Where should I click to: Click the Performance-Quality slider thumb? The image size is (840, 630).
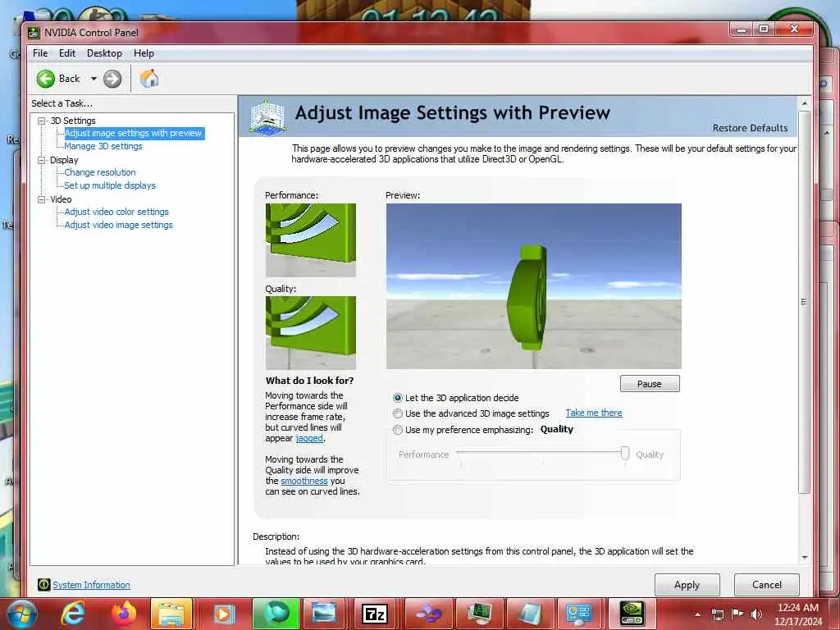[625, 453]
